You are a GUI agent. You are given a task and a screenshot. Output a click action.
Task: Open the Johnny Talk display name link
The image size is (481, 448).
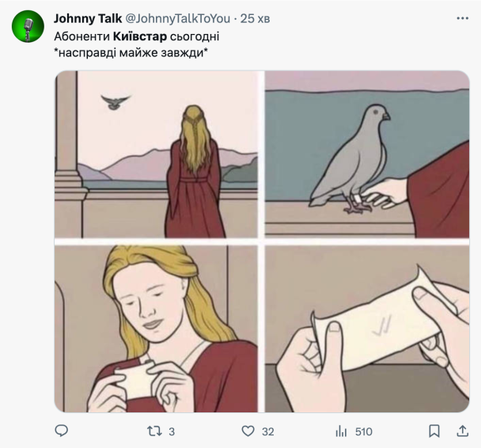[x=87, y=17]
